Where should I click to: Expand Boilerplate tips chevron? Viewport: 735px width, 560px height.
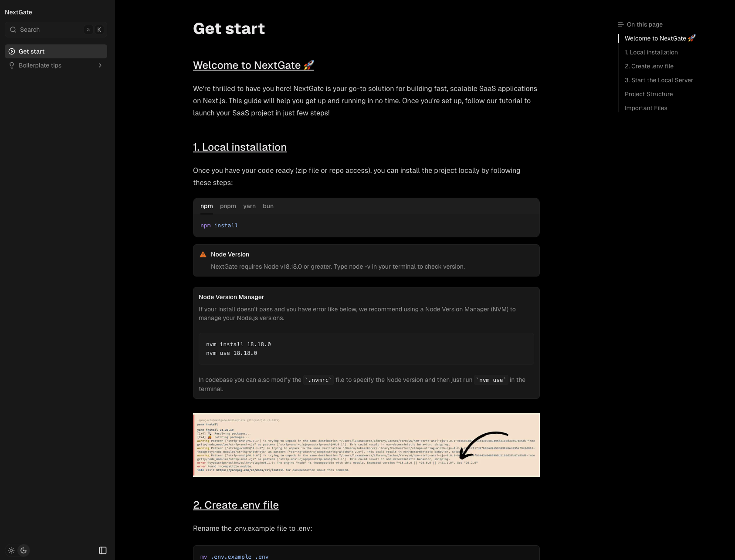100,65
